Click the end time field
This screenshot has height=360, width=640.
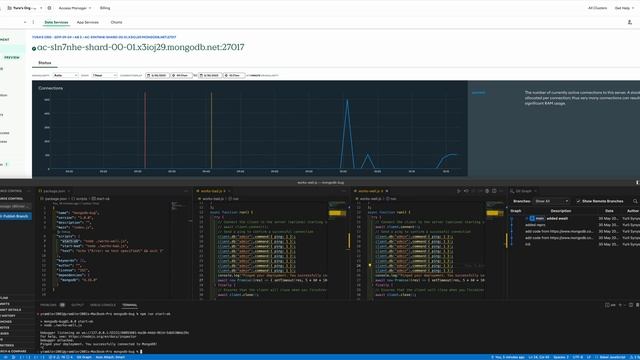pyautogui.click(x=234, y=76)
